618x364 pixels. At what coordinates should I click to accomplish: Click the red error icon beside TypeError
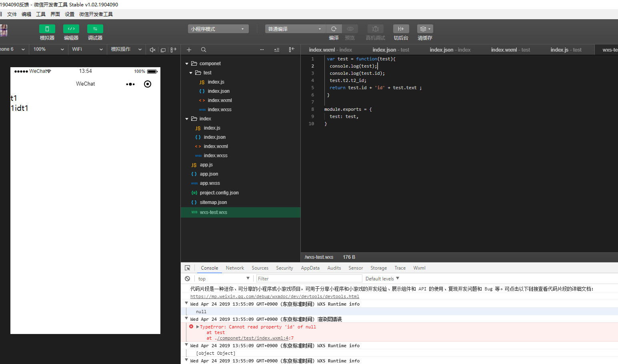coord(191,327)
